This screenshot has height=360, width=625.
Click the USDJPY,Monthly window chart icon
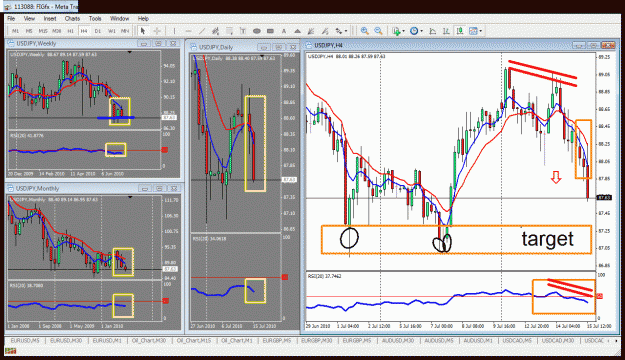11,188
